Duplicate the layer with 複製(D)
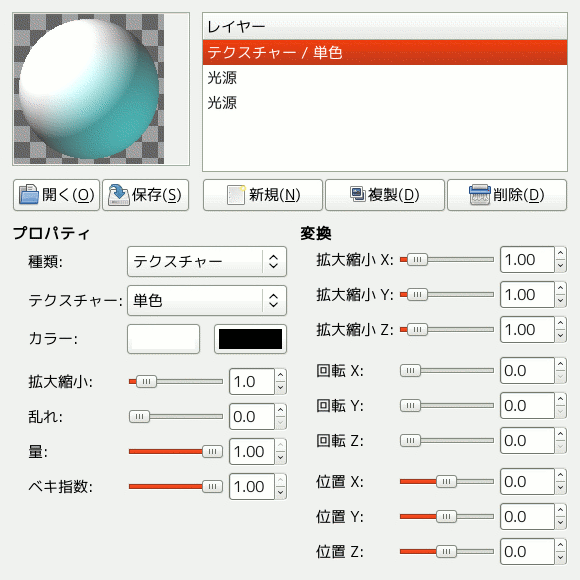The width and height of the screenshot is (580, 580). (385, 195)
